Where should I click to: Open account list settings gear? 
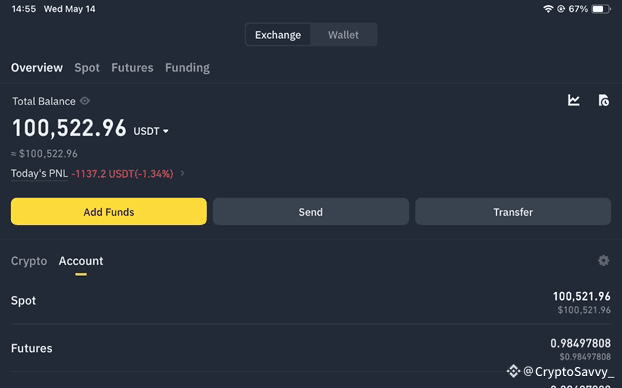pos(603,261)
